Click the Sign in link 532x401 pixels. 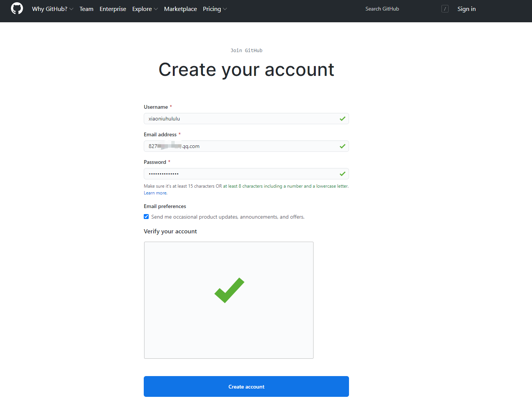(x=466, y=9)
